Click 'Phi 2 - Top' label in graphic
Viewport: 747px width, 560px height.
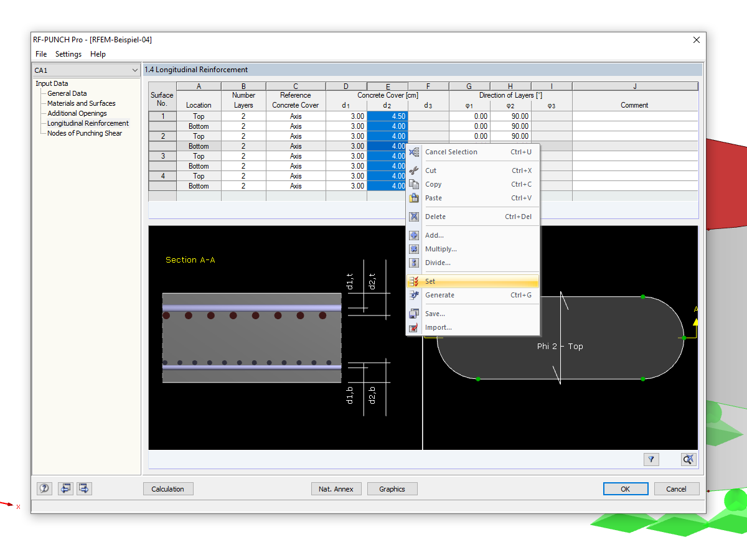tap(560, 346)
